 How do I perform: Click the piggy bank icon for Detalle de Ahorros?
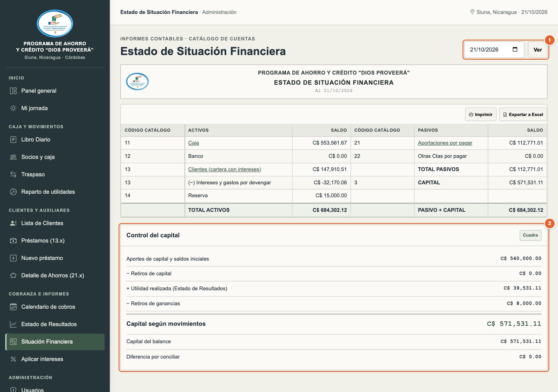[13, 276]
